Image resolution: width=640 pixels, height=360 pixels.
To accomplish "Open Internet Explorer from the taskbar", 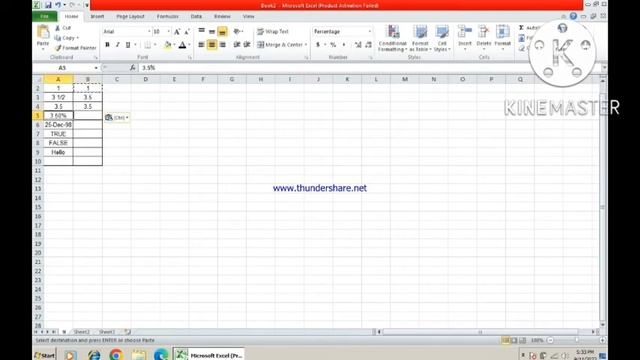I will point(94,355).
